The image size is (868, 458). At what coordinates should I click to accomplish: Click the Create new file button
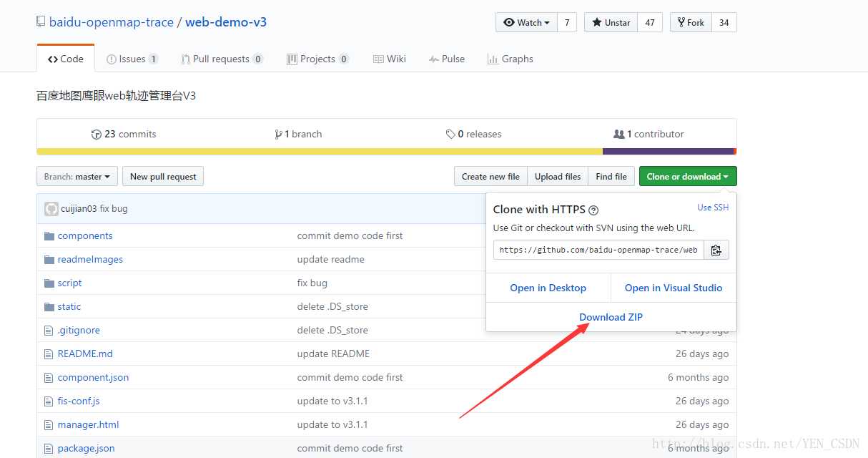coord(490,177)
